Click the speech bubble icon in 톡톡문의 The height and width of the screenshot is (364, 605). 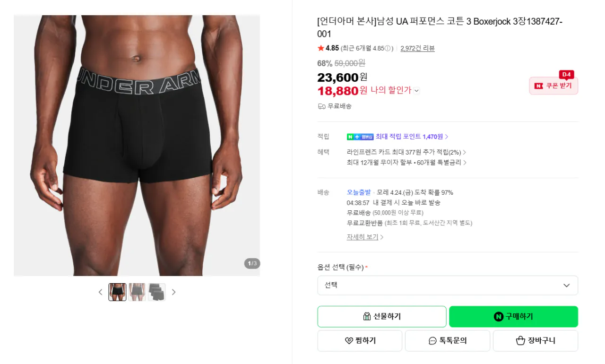tap(432, 340)
